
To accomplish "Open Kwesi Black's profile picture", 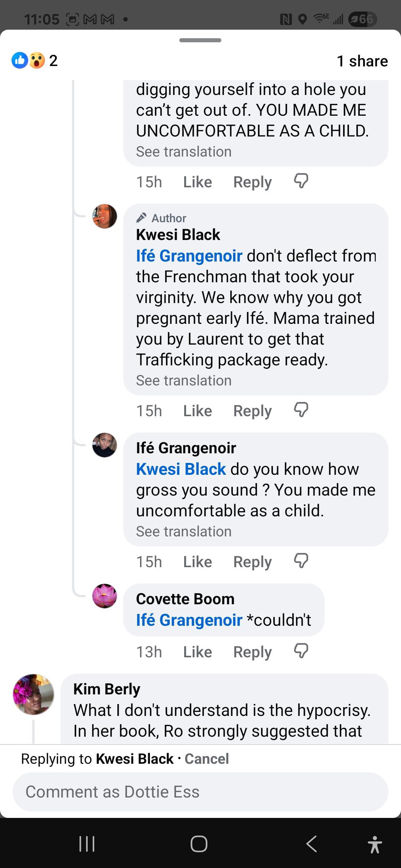I will pyautogui.click(x=105, y=216).
